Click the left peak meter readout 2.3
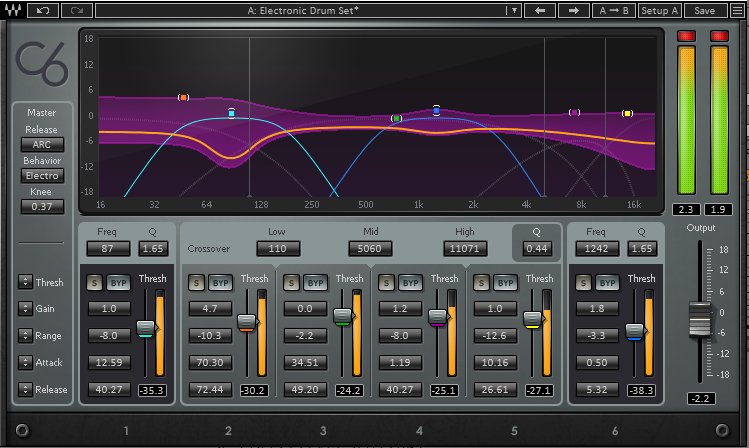 point(686,209)
